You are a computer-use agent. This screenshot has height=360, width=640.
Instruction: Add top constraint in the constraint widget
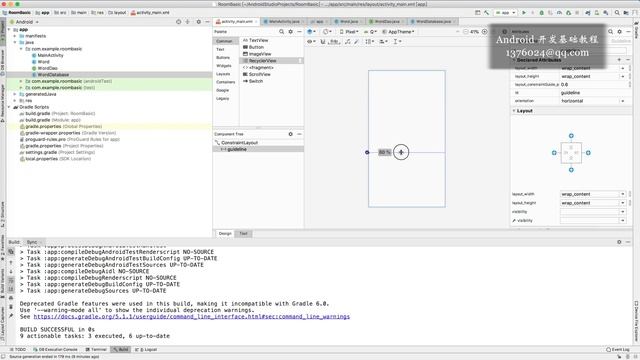[x=571, y=136]
